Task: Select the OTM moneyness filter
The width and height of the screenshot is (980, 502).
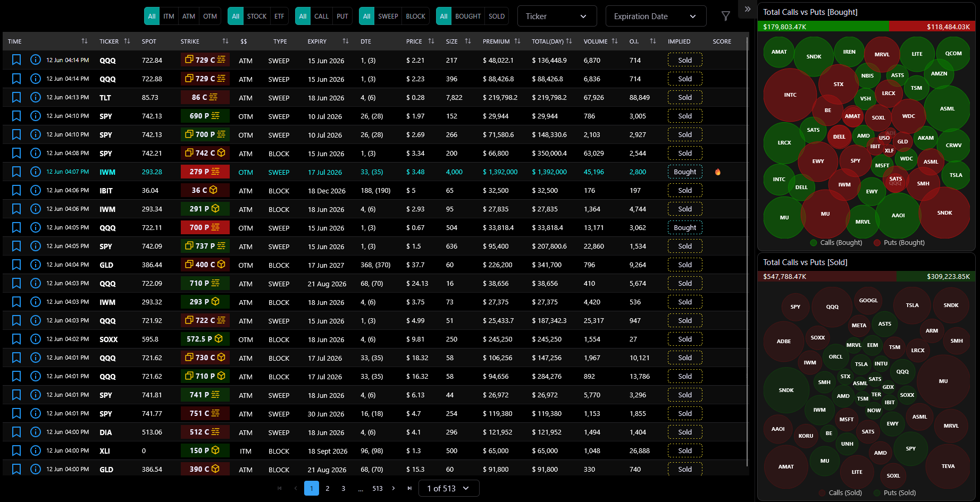Action: pos(210,16)
